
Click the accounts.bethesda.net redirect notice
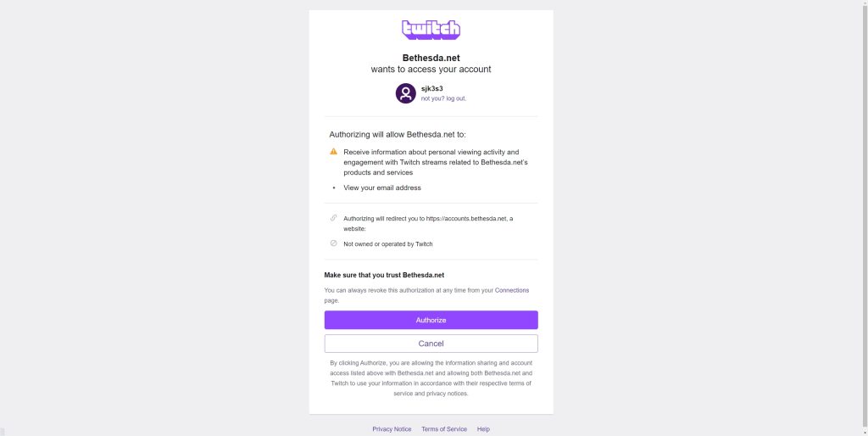point(428,223)
